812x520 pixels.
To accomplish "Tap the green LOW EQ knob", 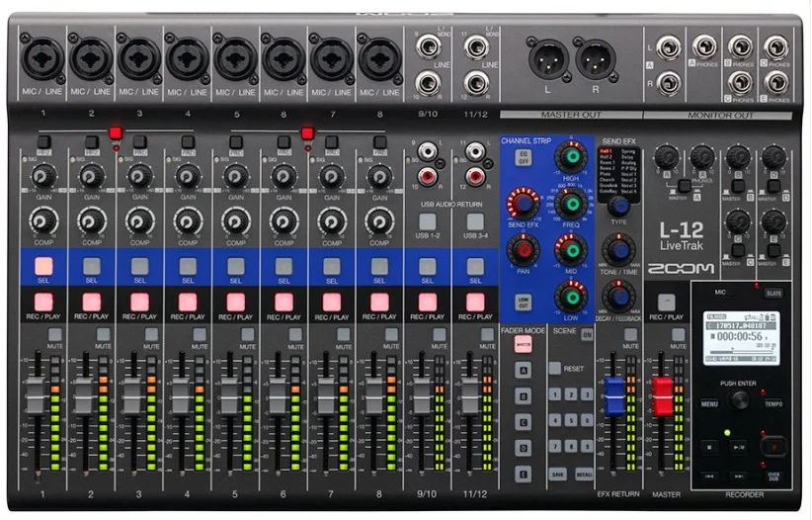I will tap(572, 297).
